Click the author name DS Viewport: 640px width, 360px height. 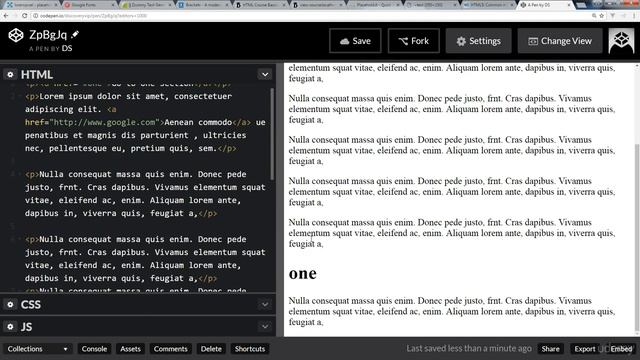click(x=67, y=48)
